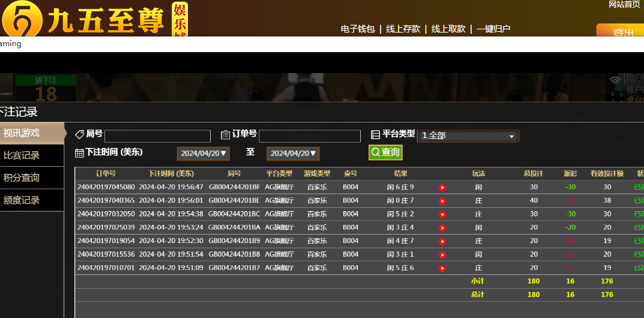
Task: Open the end date picker after 至
Action: pyautogui.click(x=292, y=153)
